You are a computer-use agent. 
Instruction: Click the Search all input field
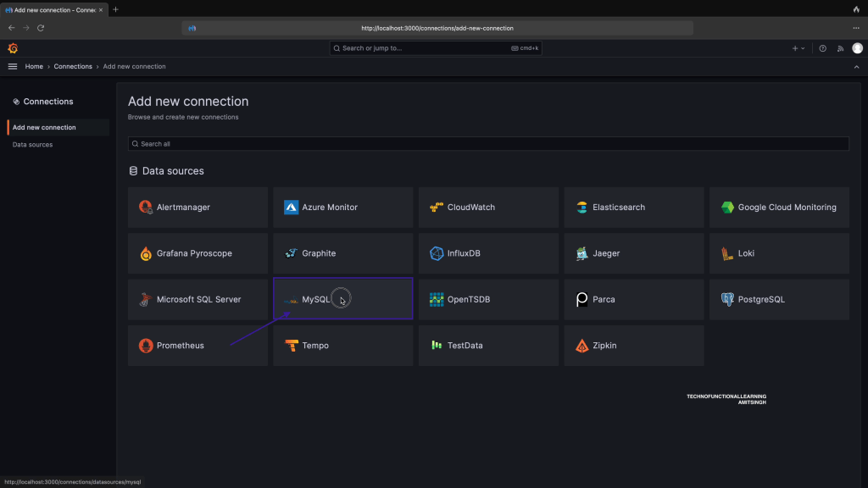pos(488,144)
